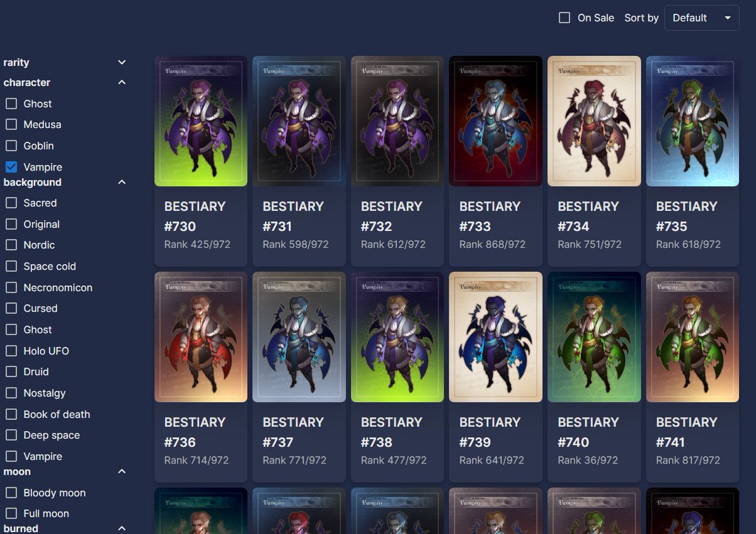
Task: Enable the On Sale checkbox
Action: pos(564,18)
